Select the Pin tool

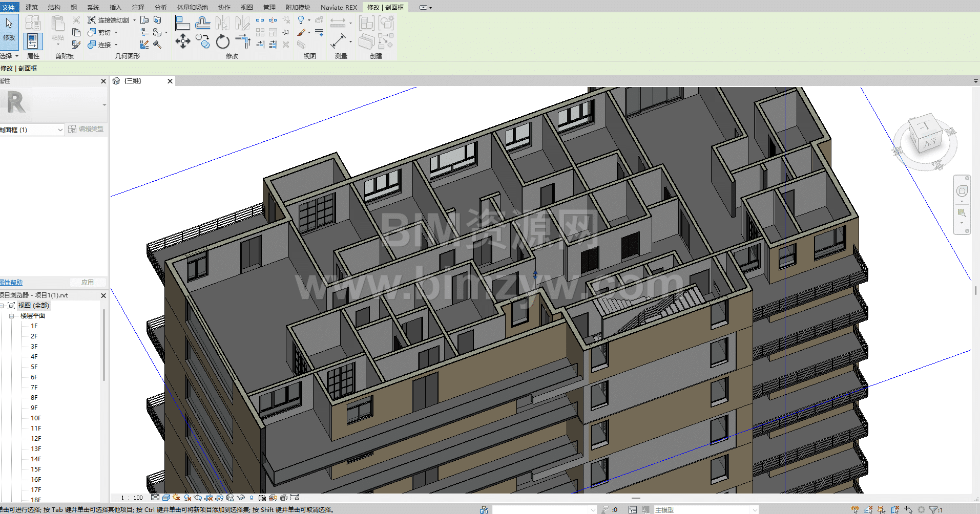[286, 32]
